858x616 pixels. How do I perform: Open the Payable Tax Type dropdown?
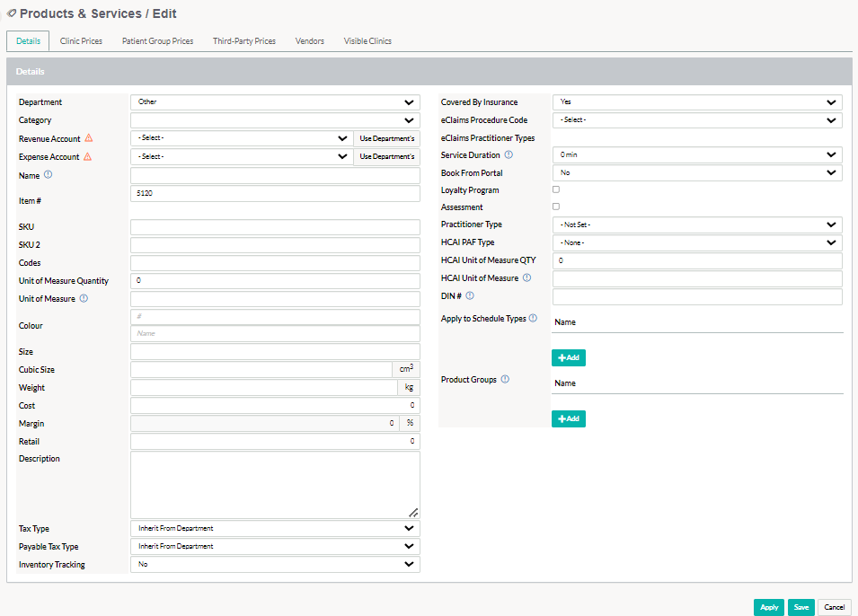pos(275,547)
